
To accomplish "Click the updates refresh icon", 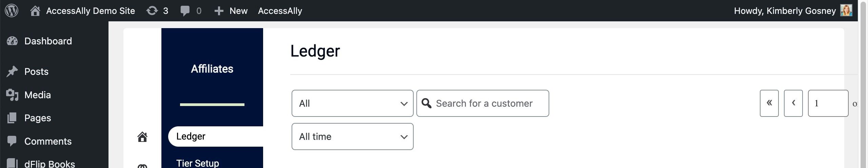I will click(152, 11).
